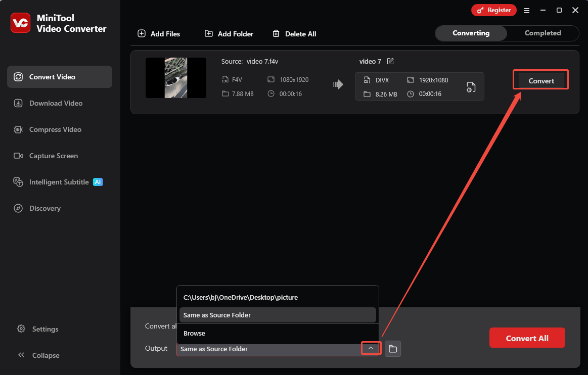Image resolution: width=588 pixels, height=375 pixels.
Task: Select the Converting tab
Action: [470, 33]
